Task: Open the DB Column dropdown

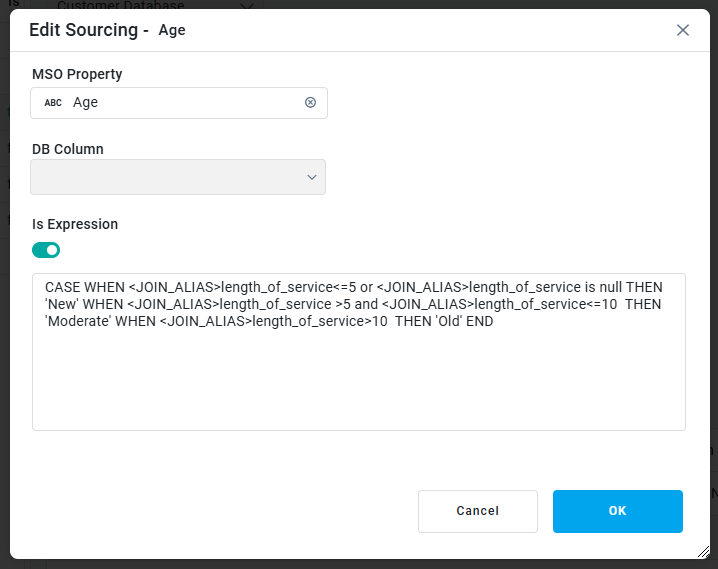Action: (178, 177)
